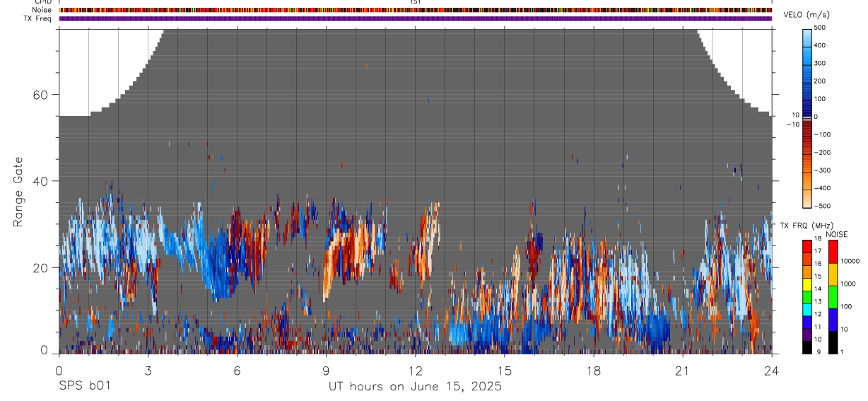The image size is (868, 401).
Task: Click the '400' label on the velocity scale
Action: pyautogui.click(x=820, y=45)
